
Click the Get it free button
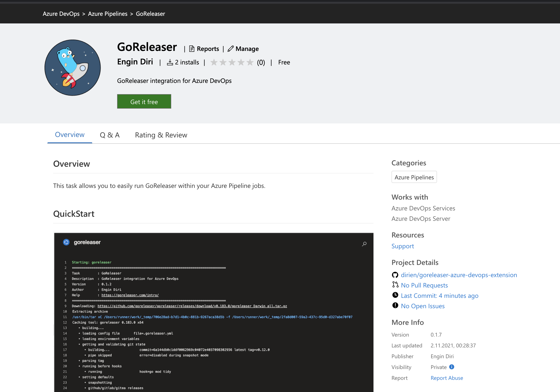pos(144,101)
